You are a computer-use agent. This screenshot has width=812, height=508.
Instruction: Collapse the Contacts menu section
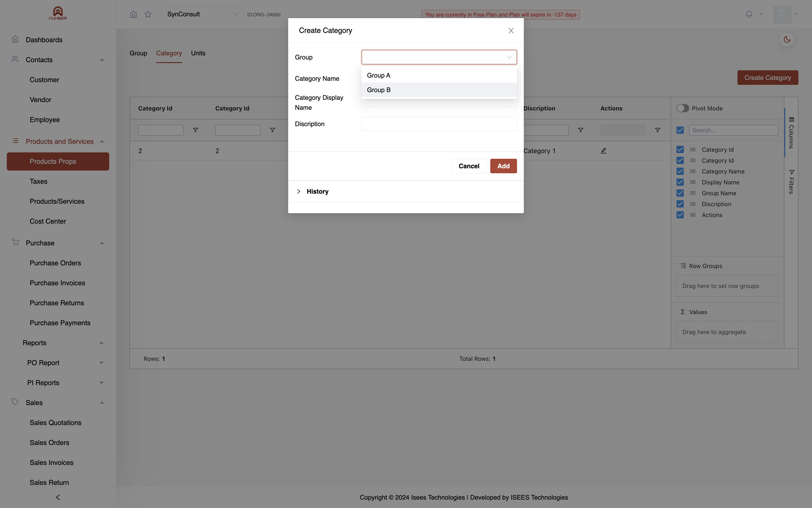(x=102, y=60)
